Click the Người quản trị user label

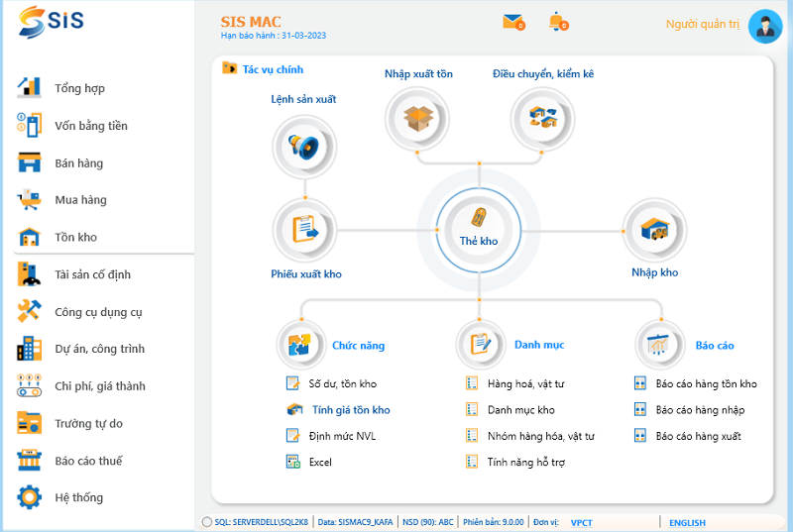(x=702, y=24)
